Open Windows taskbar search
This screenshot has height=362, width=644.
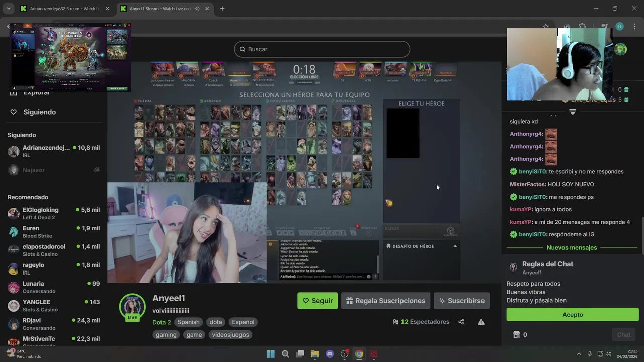click(285, 354)
